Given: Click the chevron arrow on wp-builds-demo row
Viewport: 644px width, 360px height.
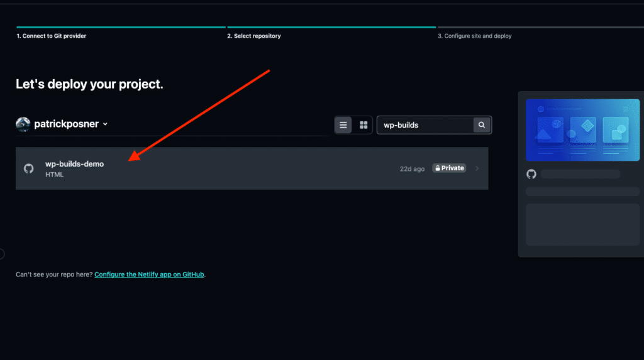Looking at the screenshot, I should (x=477, y=168).
